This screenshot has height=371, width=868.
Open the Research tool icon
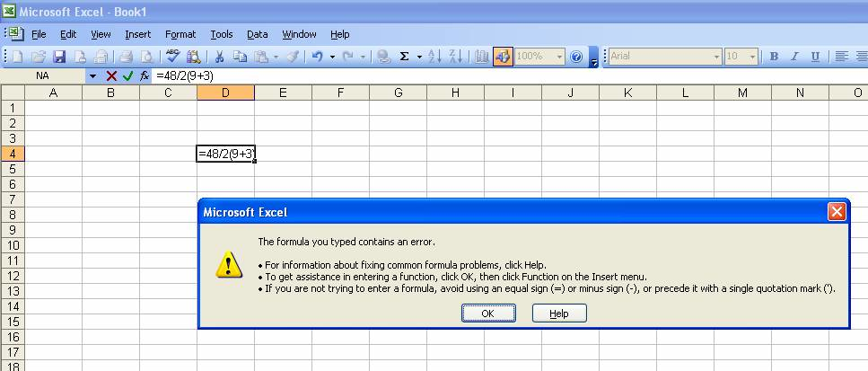pos(193,57)
